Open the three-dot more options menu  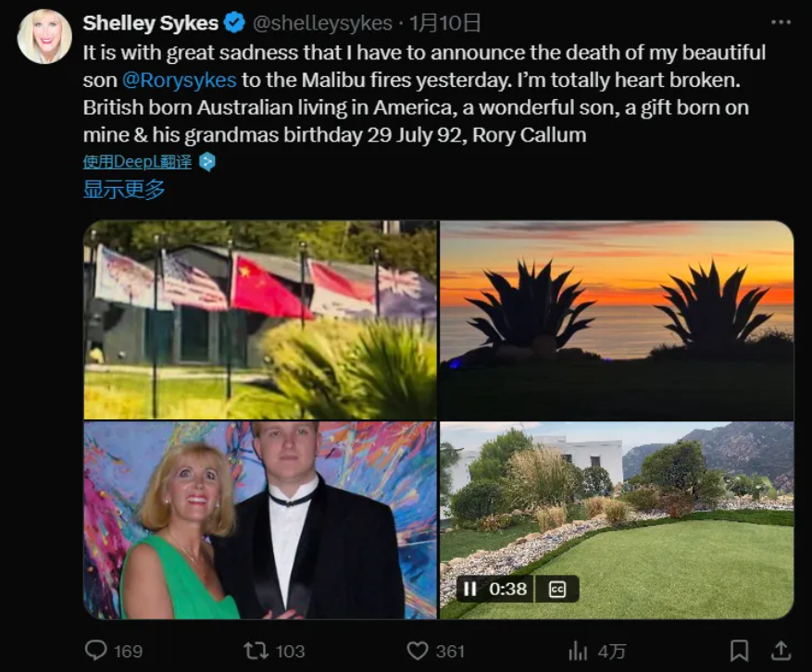[x=781, y=23]
